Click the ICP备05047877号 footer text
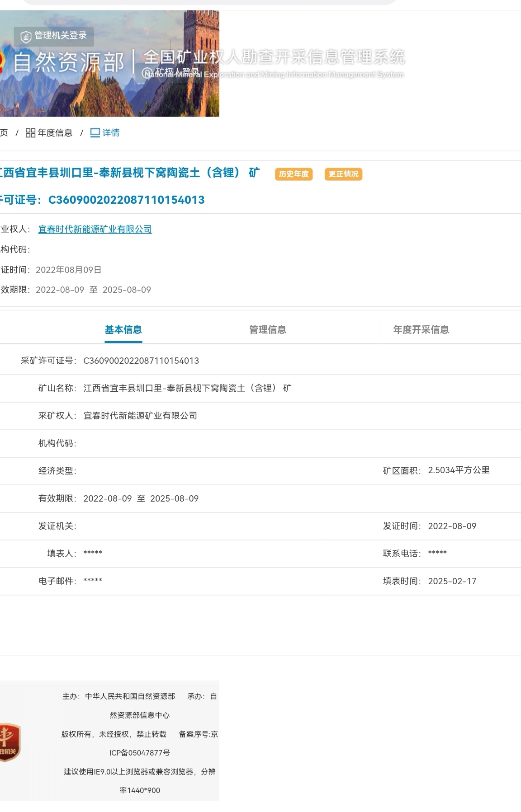This screenshot has height=812, width=521. pyautogui.click(x=140, y=753)
